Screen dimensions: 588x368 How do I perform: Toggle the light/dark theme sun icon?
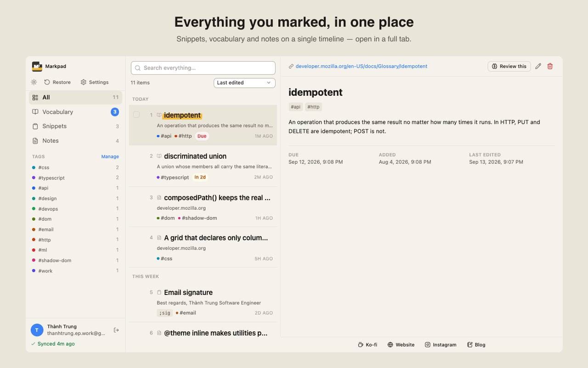pos(34,82)
